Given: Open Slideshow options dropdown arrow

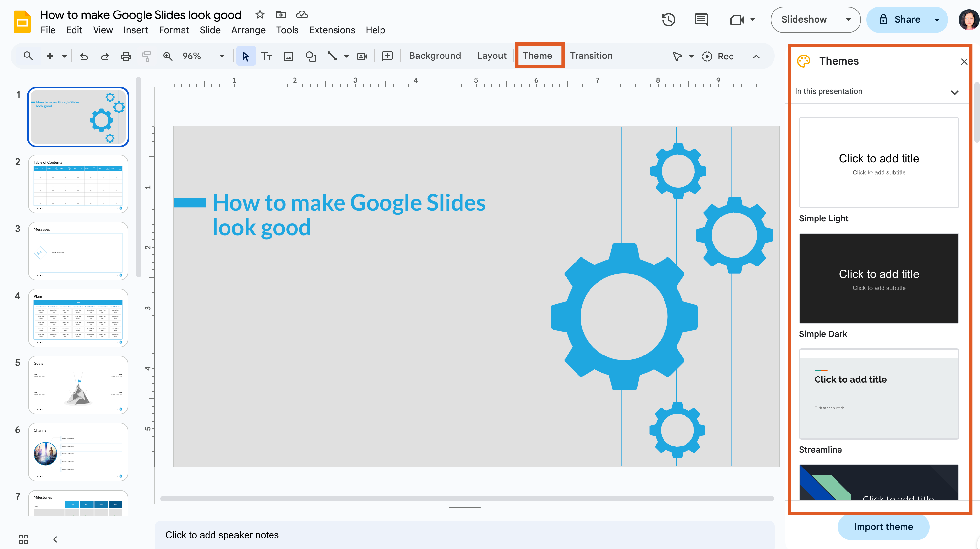Looking at the screenshot, I should tap(849, 19).
